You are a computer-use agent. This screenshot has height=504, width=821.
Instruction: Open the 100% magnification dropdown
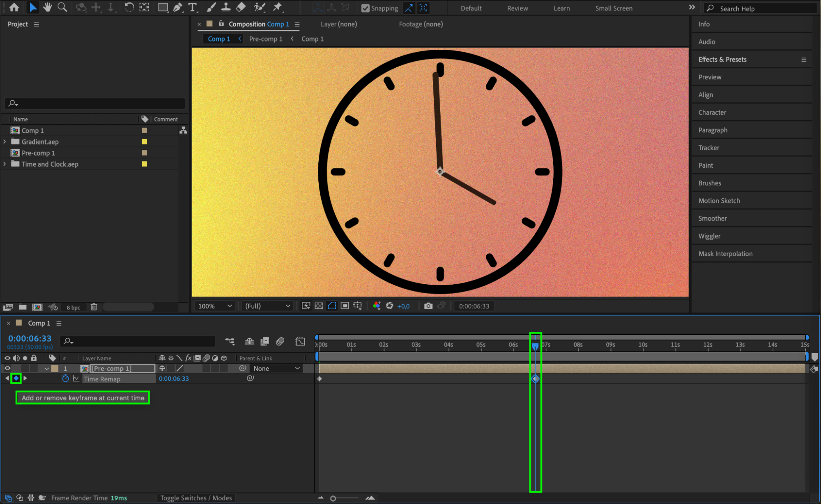215,306
